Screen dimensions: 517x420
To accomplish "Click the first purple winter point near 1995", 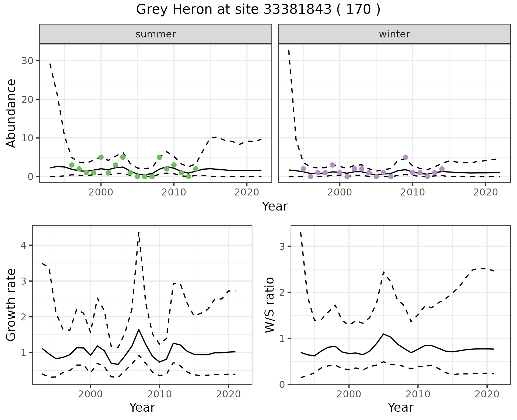I will (x=303, y=169).
